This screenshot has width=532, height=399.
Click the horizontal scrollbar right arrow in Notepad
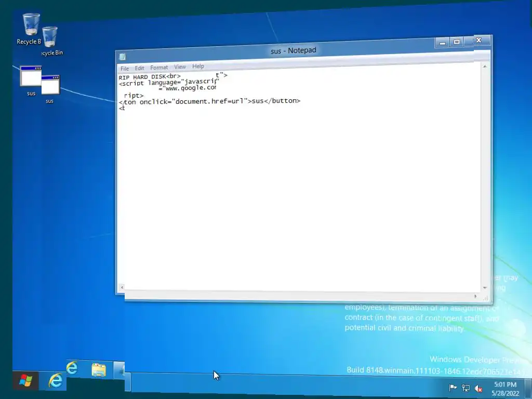coord(475,296)
